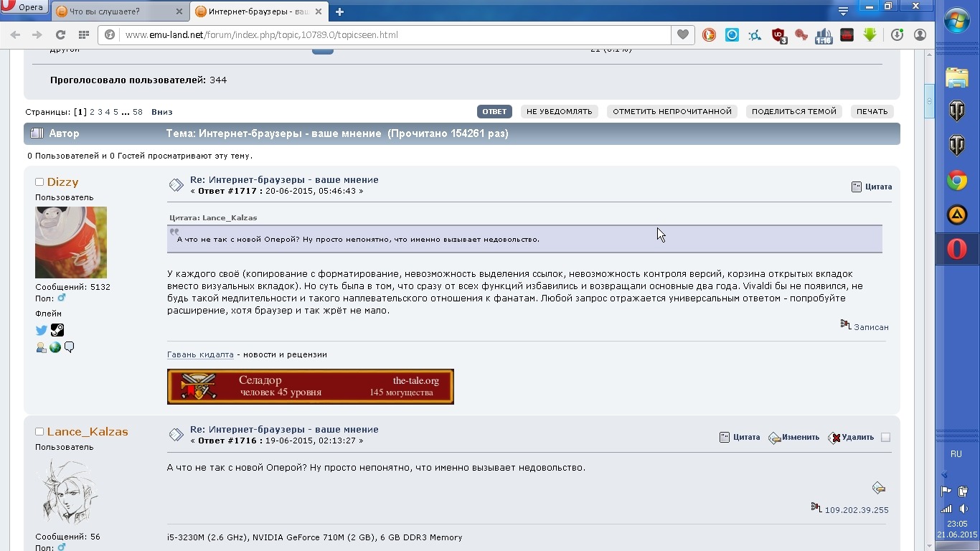Image resolution: width=980 pixels, height=551 pixels.
Task: Open the Opera main menu button
Action: (x=24, y=7)
